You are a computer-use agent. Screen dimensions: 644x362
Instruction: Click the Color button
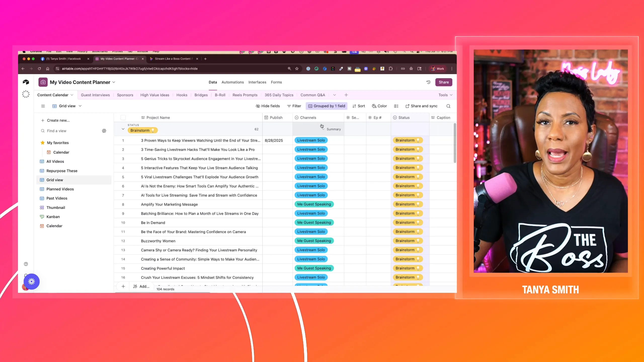click(379, 106)
